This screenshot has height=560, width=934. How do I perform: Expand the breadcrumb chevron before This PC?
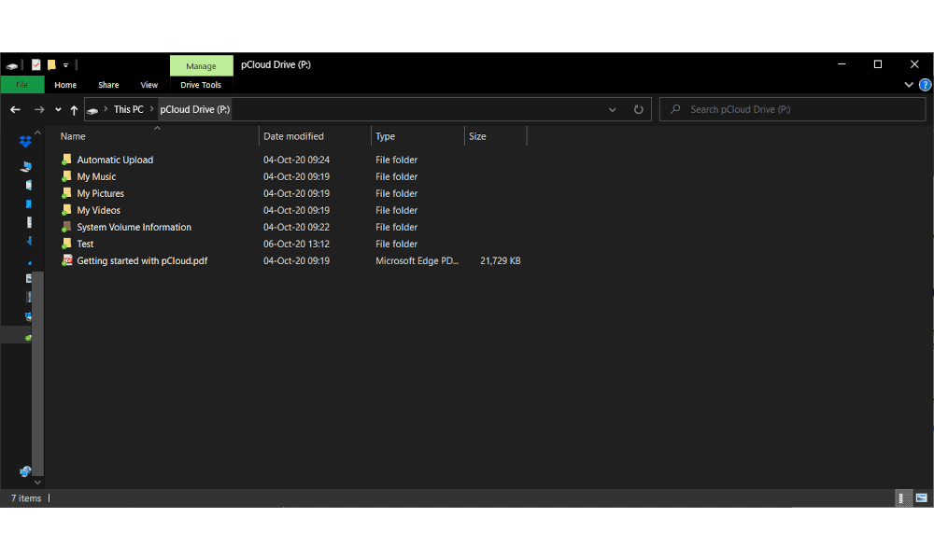point(106,109)
